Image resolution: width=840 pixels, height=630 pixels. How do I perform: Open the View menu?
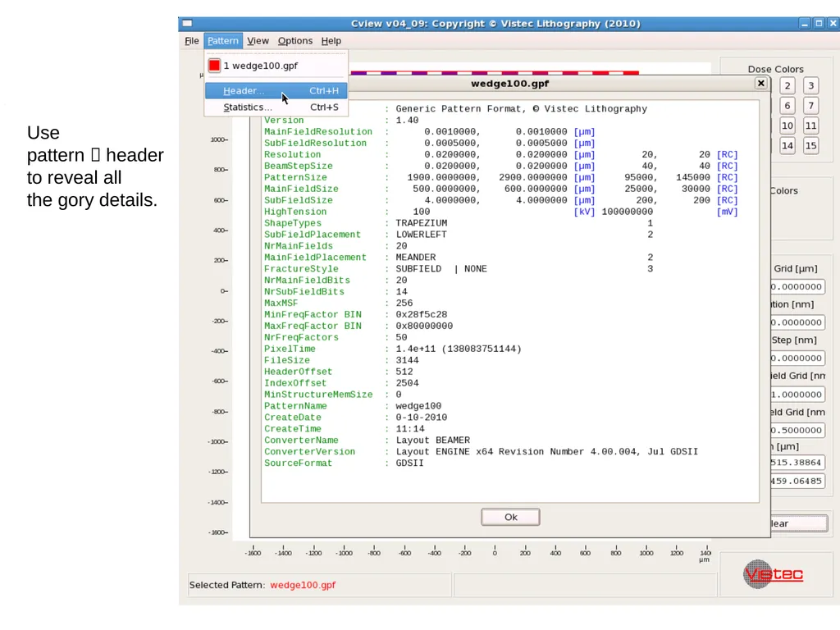pyautogui.click(x=258, y=41)
